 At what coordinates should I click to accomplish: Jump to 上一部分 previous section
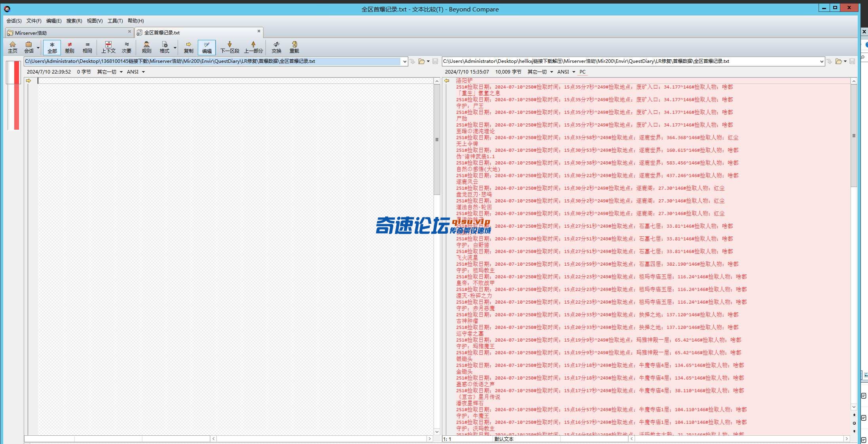(254, 47)
